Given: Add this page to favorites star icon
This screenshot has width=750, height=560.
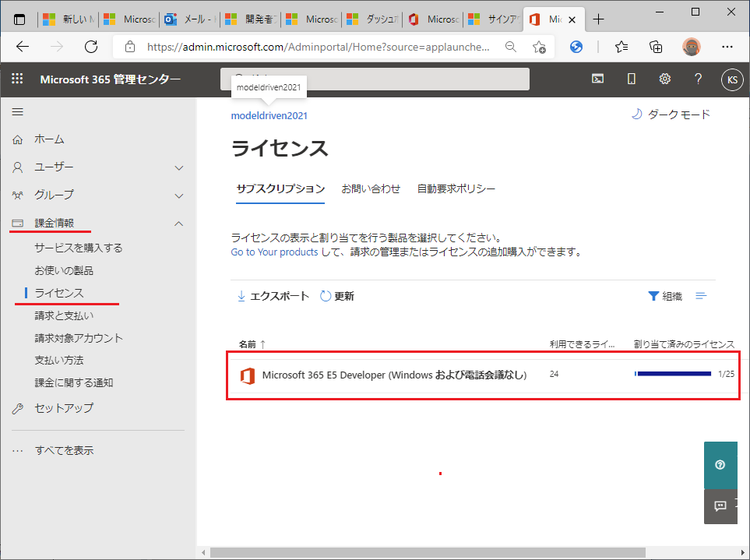Looking at the screenshot, I should 539,47.
